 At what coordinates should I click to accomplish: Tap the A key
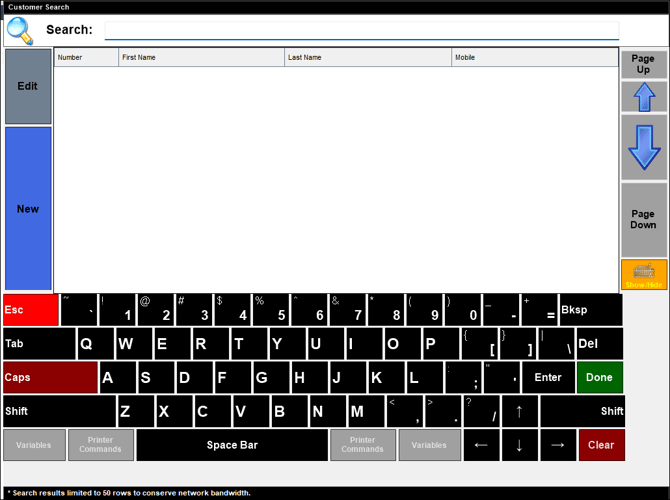pos(118,377)
